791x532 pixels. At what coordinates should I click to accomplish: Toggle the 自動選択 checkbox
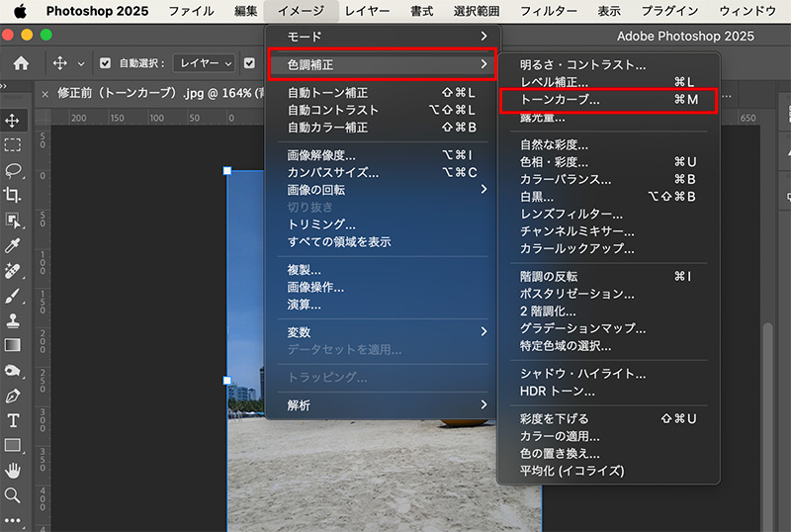click(x=105, y=63)
